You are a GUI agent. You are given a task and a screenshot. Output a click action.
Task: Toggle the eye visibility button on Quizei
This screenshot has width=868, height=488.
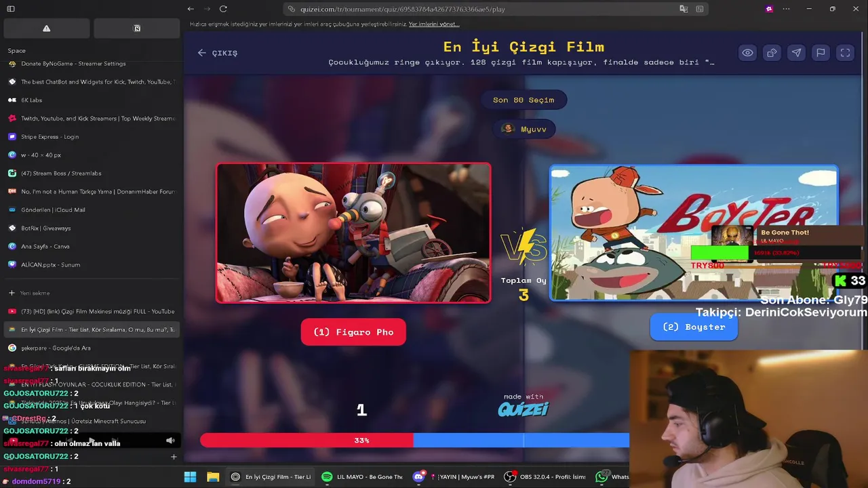coord(747,53)
